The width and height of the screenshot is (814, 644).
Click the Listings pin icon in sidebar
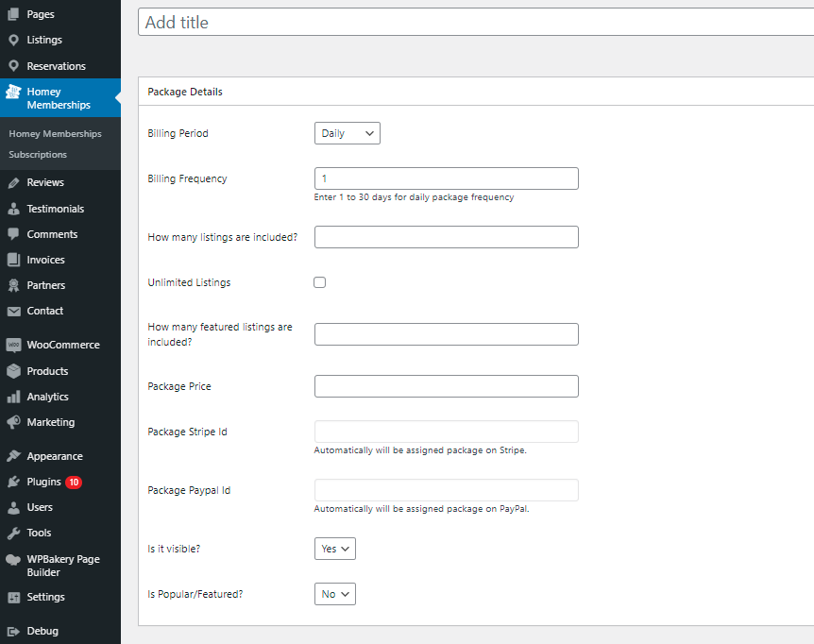coord(13,40)
